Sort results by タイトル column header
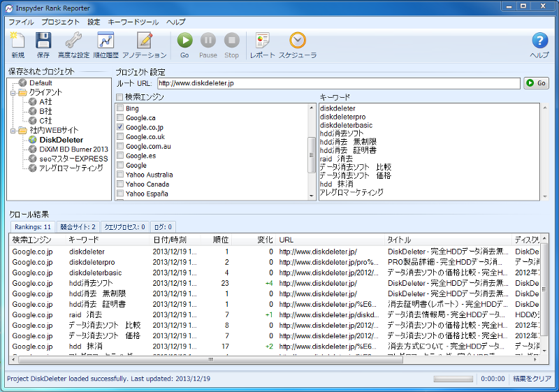 click(x=448, y=240)
